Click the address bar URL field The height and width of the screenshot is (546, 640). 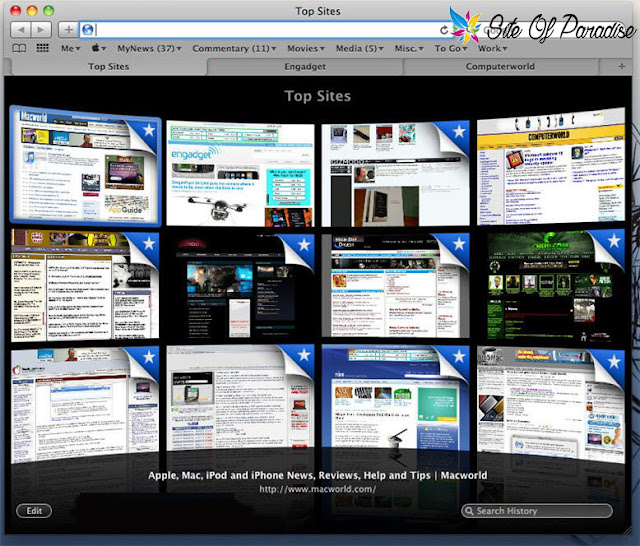point(265,30)
